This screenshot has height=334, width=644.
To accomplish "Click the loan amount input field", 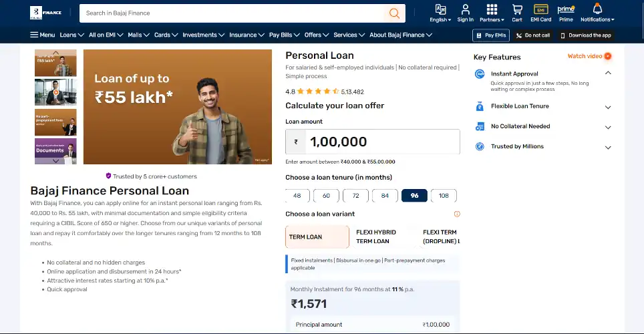I will pyautogui.click(x=373, y=142).
